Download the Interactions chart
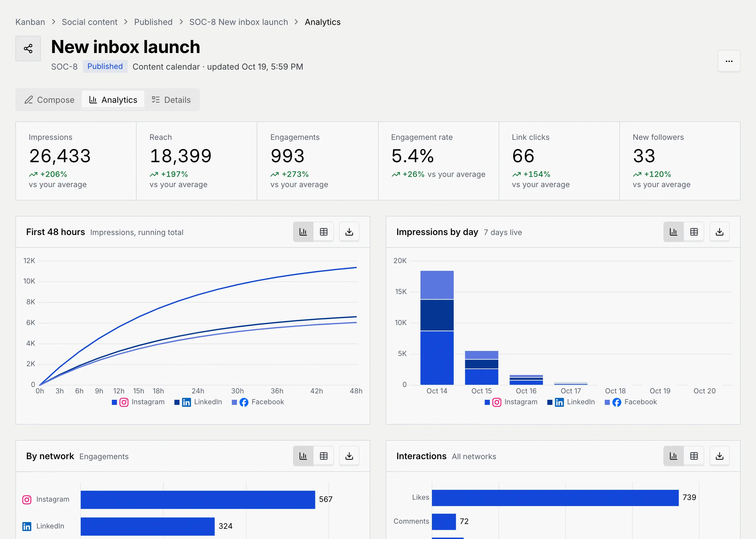This screenshot has width=756, height=539. pos(719,456)
